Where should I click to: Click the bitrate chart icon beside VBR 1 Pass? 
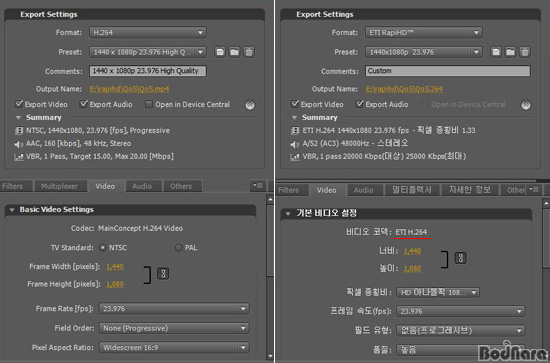click(19, 157)
